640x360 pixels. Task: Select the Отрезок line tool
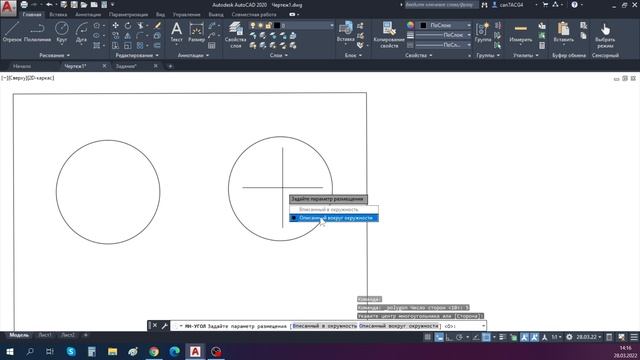point(12,32)
